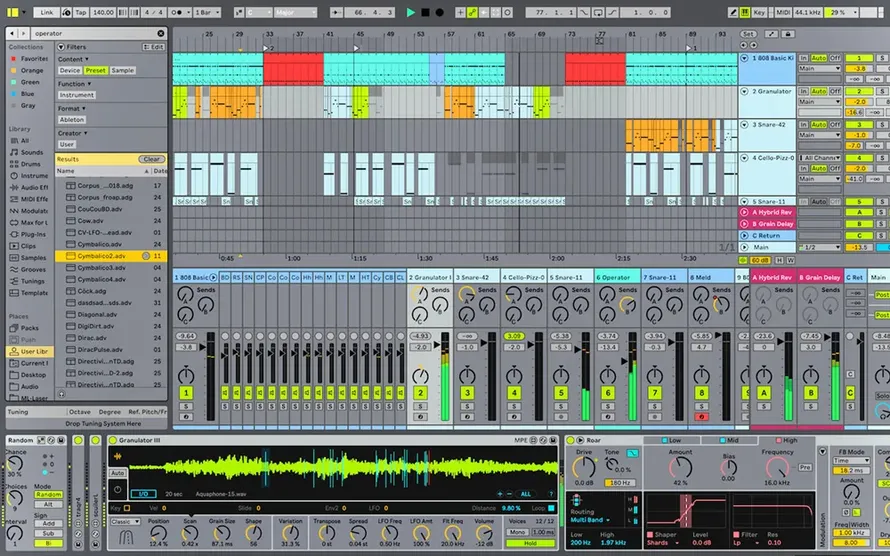
Task: Click the MIDI arrangement overdub plus icon
Action: click(460, 12)
